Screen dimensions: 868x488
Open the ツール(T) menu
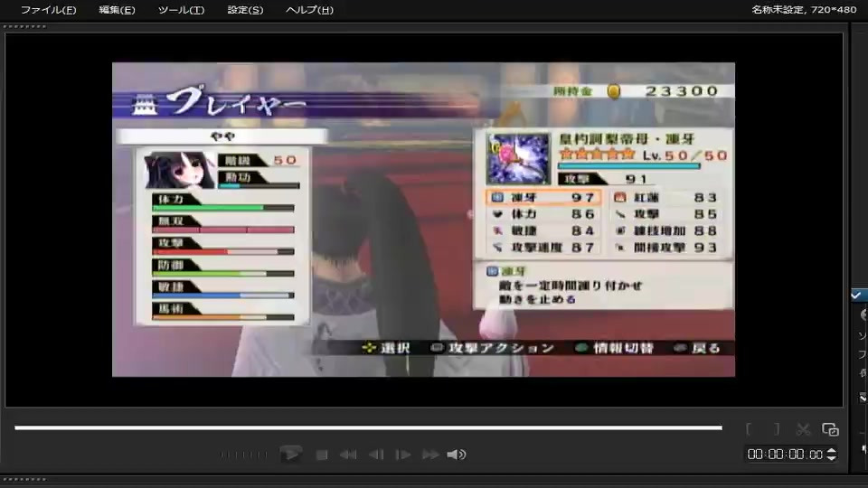click(181, 10)
